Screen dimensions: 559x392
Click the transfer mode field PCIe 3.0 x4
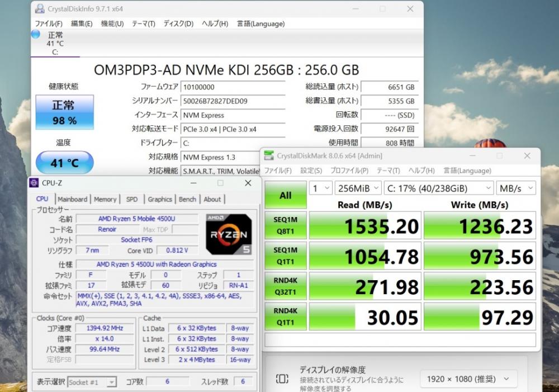pyautogui.click(x=233, y=129)
